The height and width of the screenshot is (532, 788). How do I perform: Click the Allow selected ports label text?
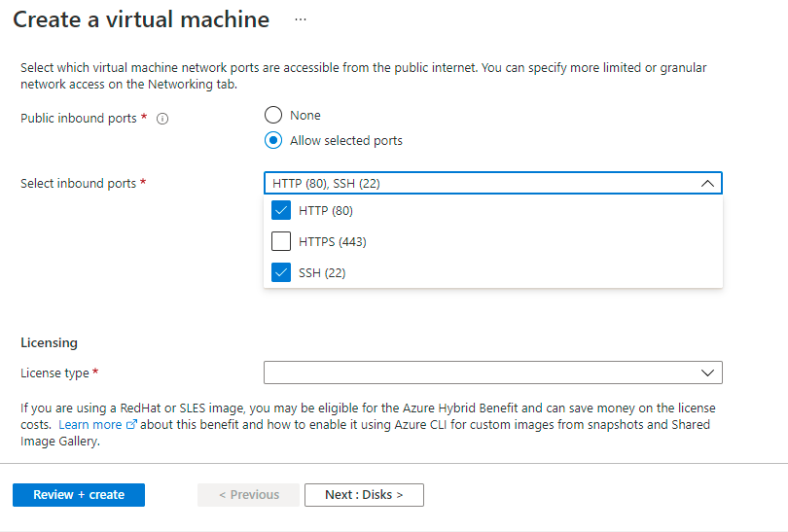click(x=346, y=140)
